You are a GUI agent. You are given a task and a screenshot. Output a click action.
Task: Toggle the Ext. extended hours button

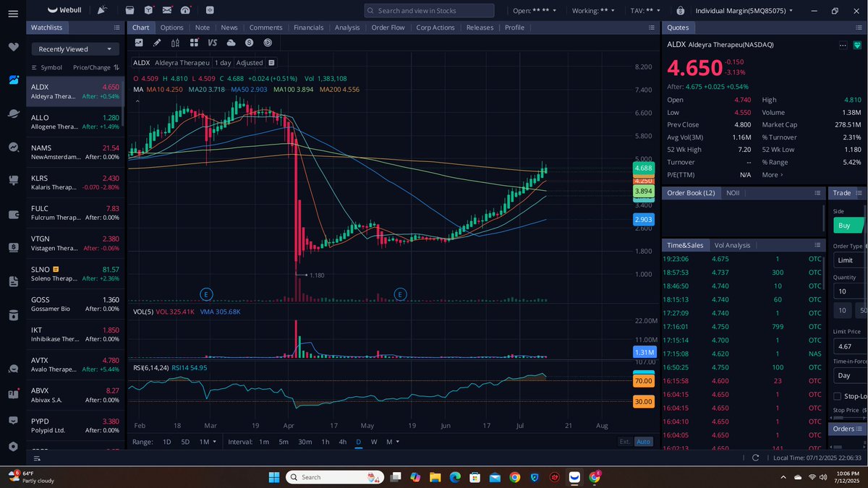pyautogui.click(x=625, y=442)
